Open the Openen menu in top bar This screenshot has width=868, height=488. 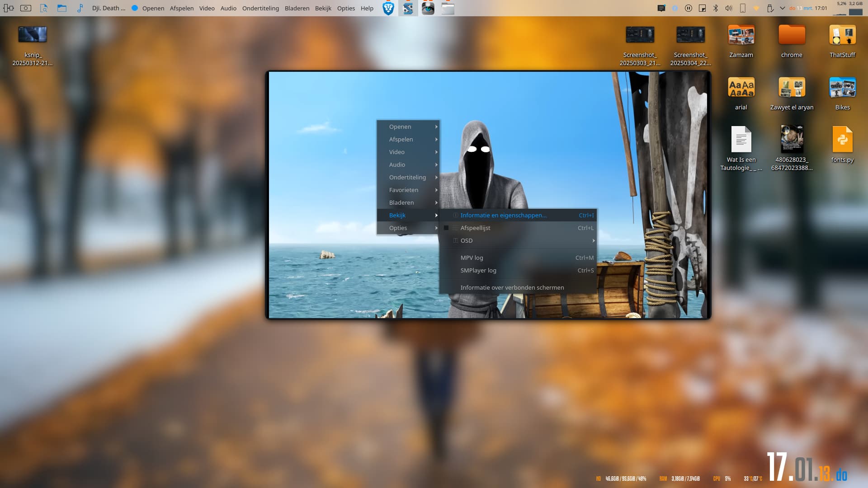point(153,8)
